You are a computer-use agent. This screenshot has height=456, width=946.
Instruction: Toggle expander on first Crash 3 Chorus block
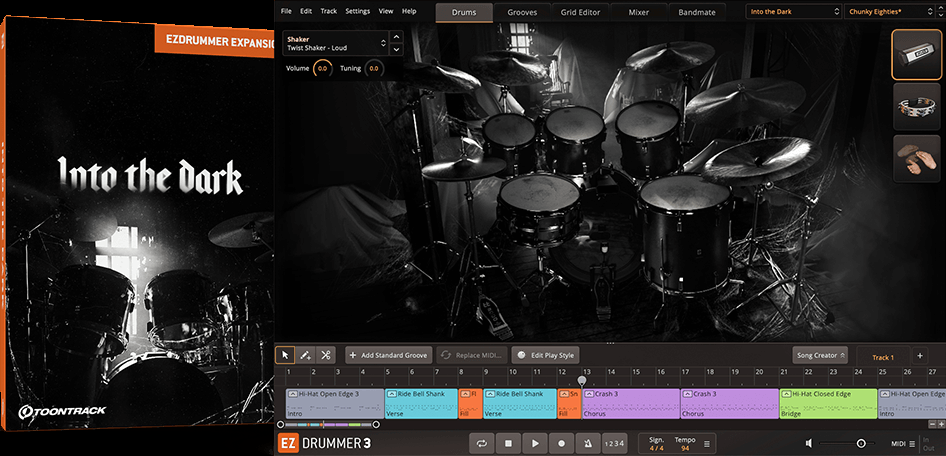pos(589,394)
